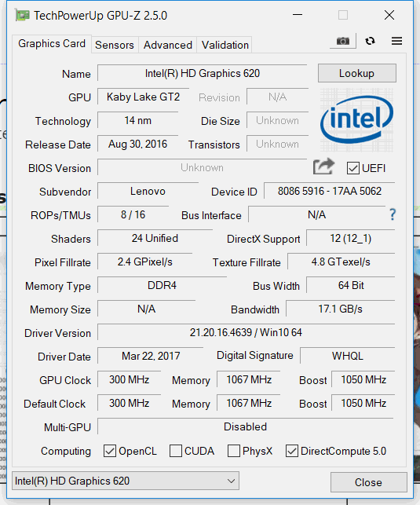420x505 pixels.
Task: Click the Memory Size N/A field
Action: (147, 309)
